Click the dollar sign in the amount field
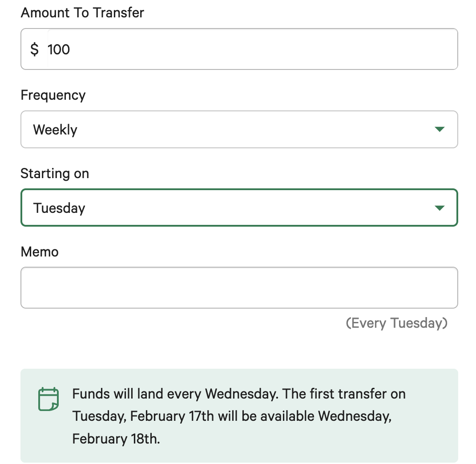This screenshot has width=476, height=464. point(34,49)
